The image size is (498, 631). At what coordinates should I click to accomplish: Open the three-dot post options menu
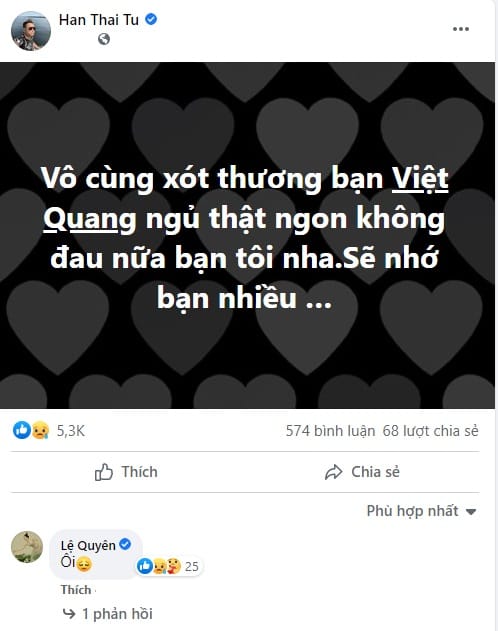point(461,29)
